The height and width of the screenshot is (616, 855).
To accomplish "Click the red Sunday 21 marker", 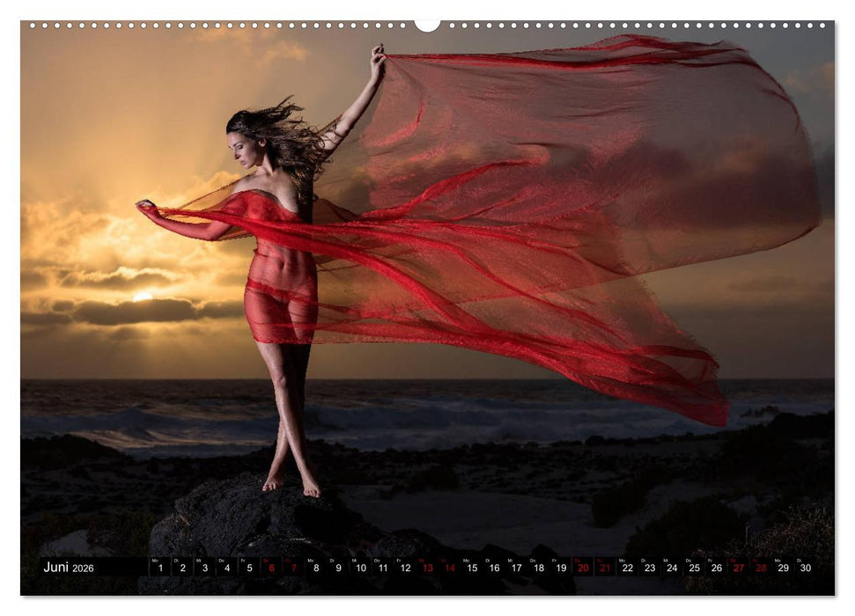I will pyautogui.click(x=608, y=568).
